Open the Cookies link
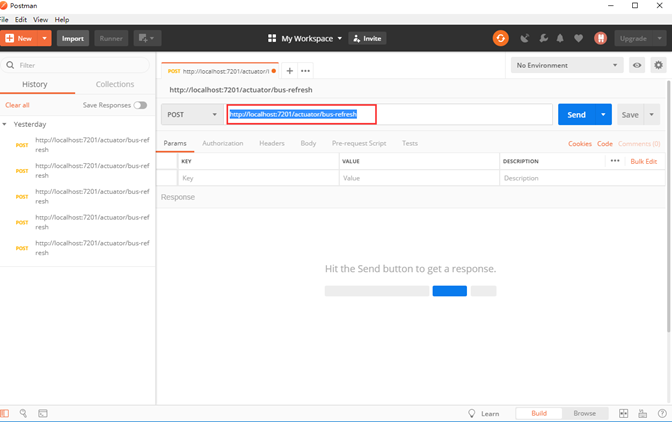Screen dimensions: 672x422 point(580,144)
